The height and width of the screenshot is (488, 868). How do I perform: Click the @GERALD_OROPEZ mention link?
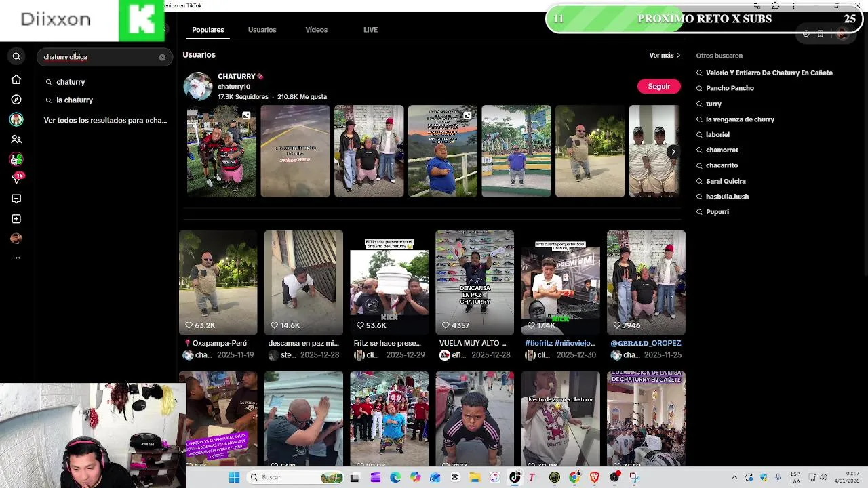646,343
